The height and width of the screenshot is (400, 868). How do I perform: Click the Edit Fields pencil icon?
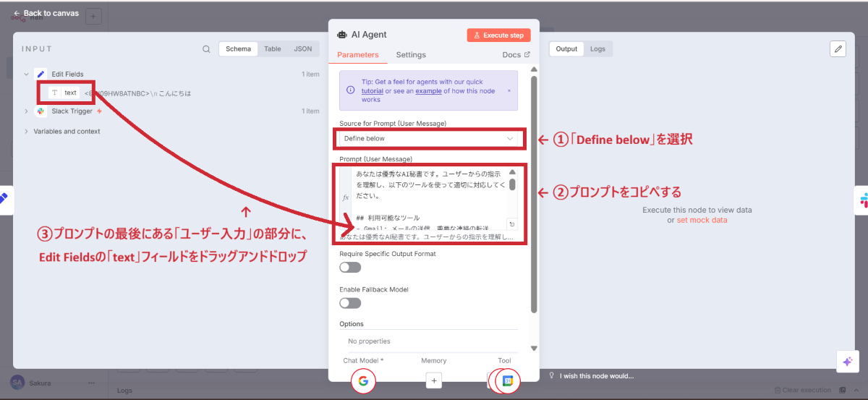coord(41,74)
